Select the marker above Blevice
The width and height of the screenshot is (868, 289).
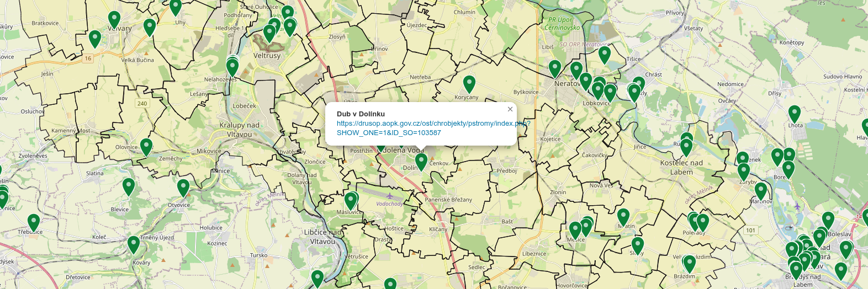(x=129, y=188)
